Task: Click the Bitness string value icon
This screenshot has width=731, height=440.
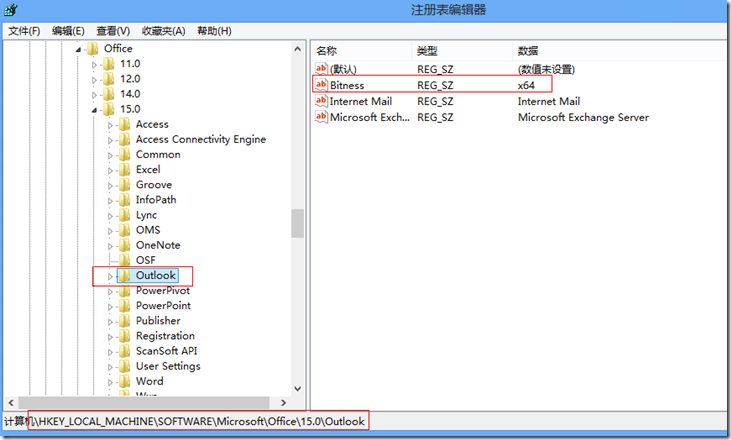Action: tap(321, 85)
